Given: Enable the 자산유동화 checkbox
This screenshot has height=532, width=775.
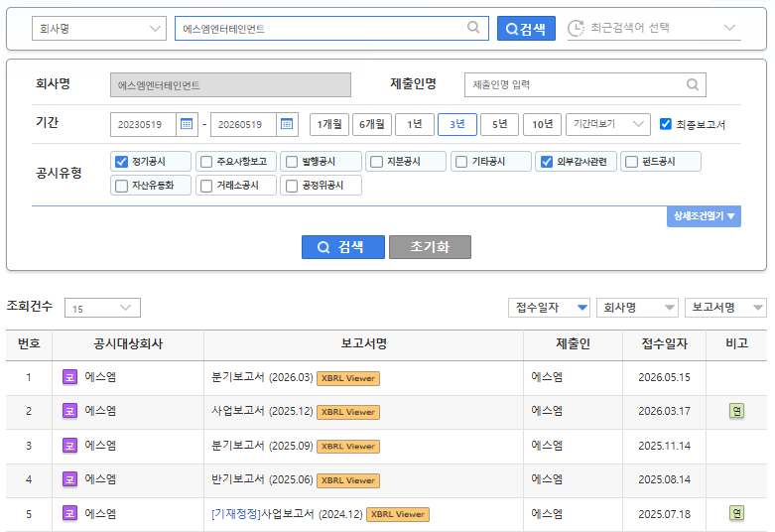Looking at the screenshot, I should 121,186.
